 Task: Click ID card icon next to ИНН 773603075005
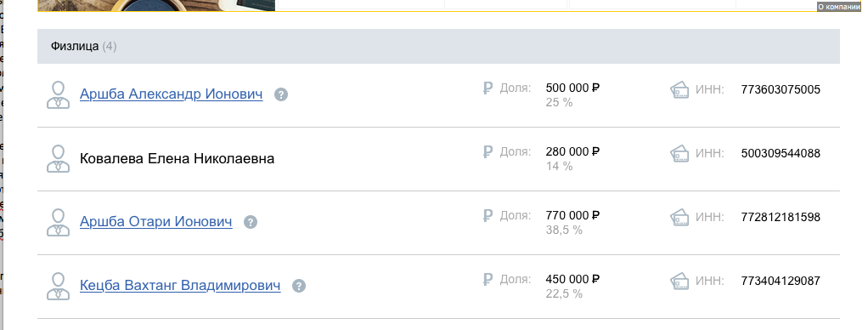click(x=679, y=90)
